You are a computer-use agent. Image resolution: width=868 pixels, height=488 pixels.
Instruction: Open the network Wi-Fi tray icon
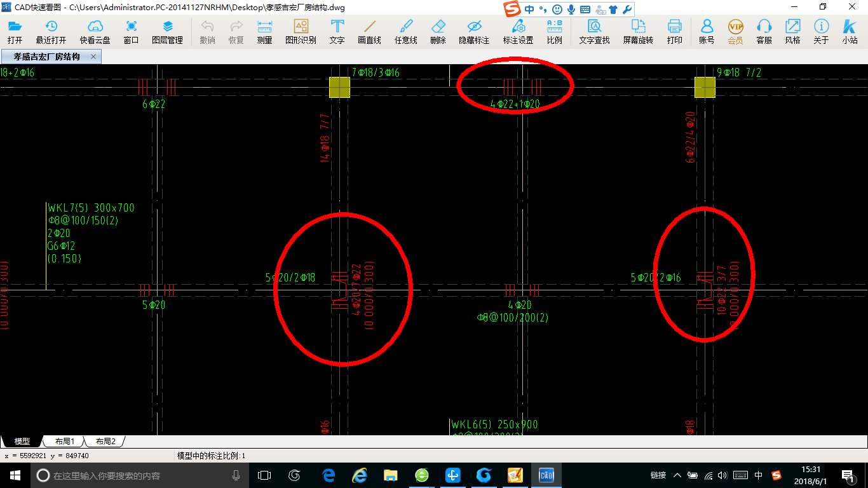709,475
